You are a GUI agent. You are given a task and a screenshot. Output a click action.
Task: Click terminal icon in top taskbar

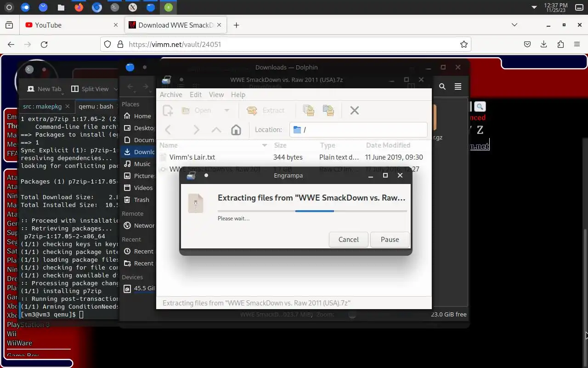pos(115,7)
